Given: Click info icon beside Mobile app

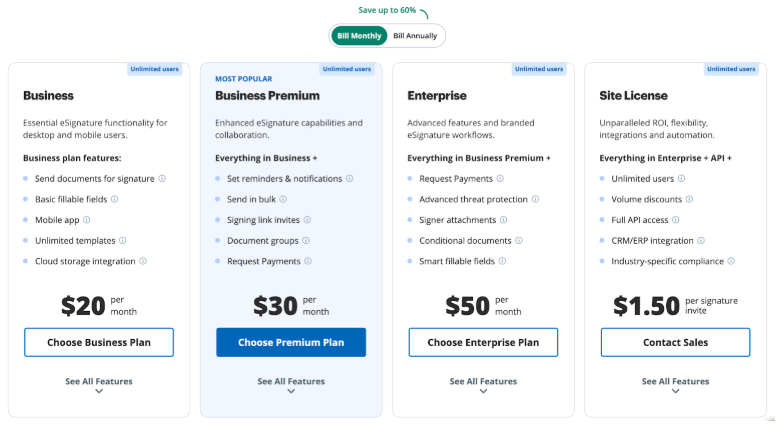Looking at the screenshot, I should point(86,220).
